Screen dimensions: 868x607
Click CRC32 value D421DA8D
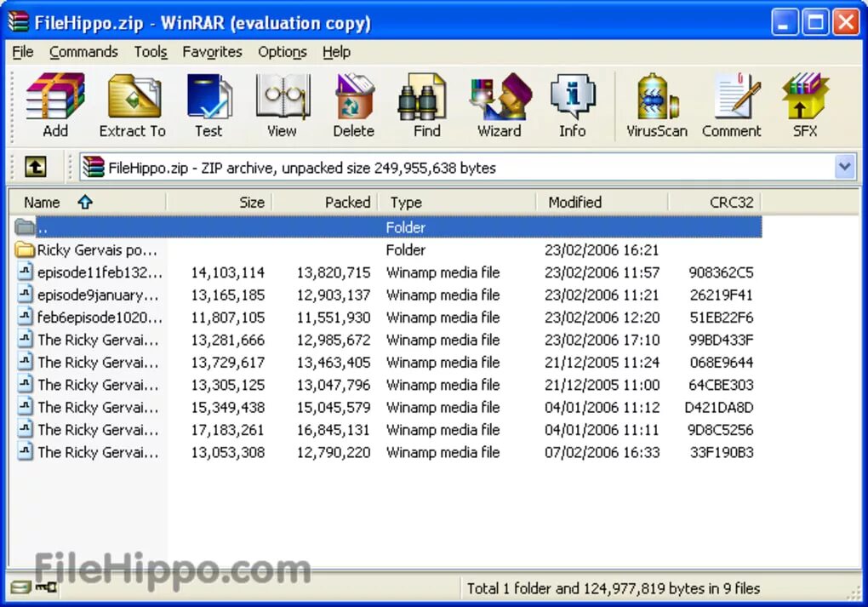719,407
